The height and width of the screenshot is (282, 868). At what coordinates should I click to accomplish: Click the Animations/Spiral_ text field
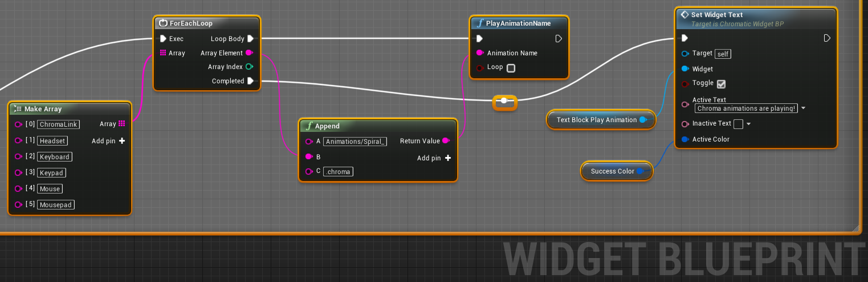355,142
